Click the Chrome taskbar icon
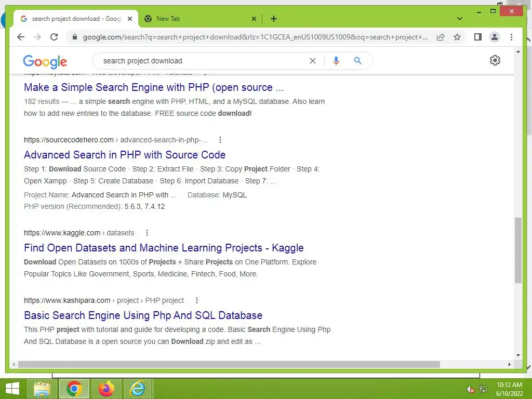Viewport: 532px width, 399px height. click(x=74, y=389)
